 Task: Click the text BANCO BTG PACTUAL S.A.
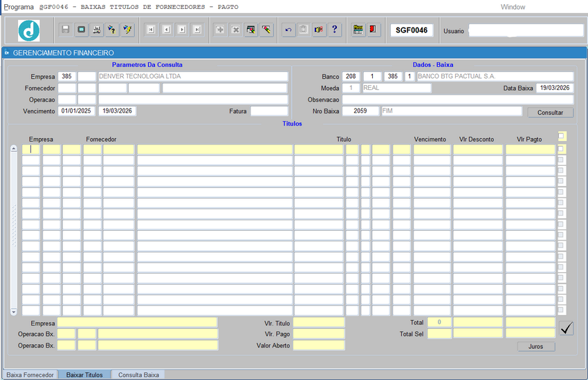pos(457,77)
